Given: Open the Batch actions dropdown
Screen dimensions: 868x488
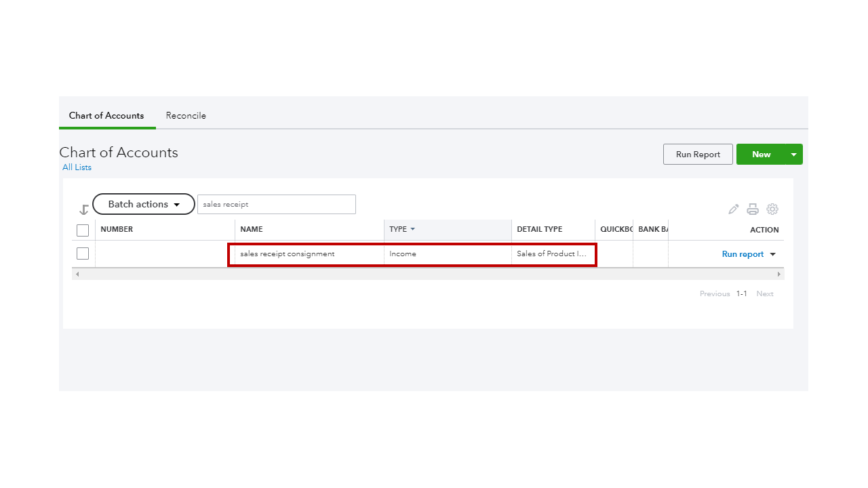Looking at the screenshot, I should [x=143, y=204].
